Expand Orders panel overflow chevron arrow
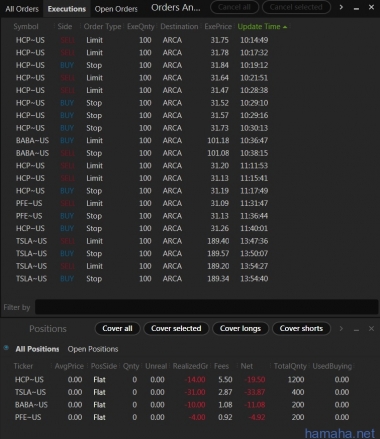This screenshot has height=439, width=380. [341, 7]
